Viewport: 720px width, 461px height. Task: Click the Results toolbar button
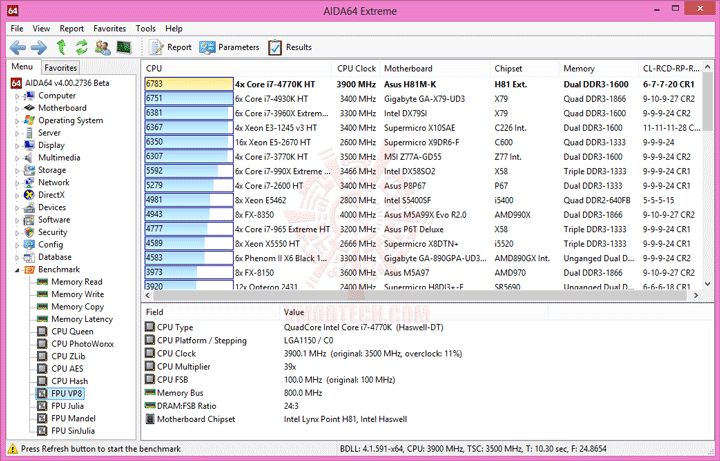(x=290, y=47)
